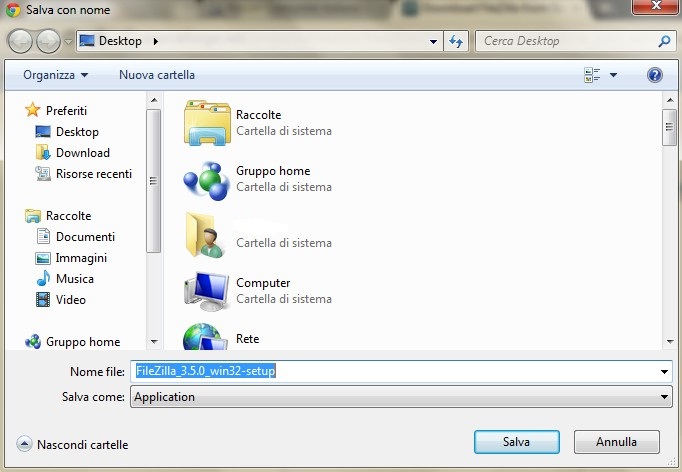Click Nuova cartella in the toolbar
Viewport: 682px width, 472px height.
(x=157, y=75)
